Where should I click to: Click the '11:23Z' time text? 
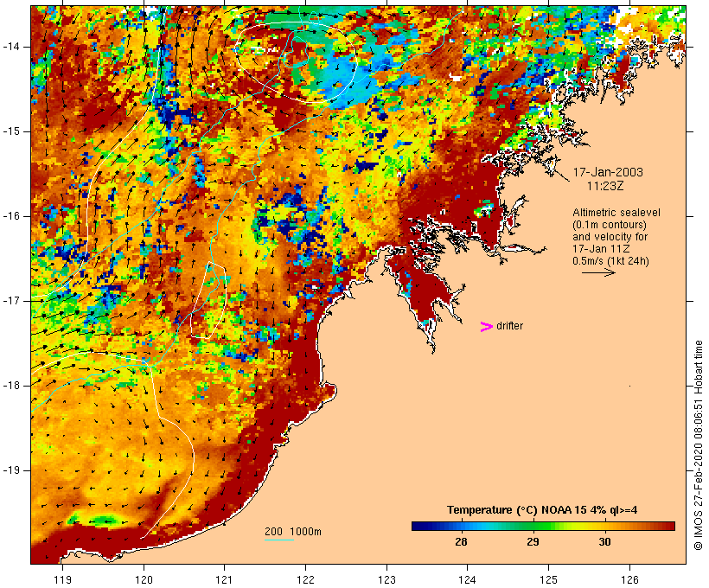(x=605, y=186)
